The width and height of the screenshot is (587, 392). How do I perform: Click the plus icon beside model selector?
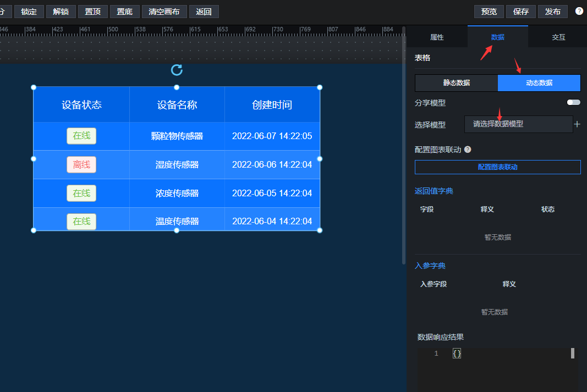point(577,124)
